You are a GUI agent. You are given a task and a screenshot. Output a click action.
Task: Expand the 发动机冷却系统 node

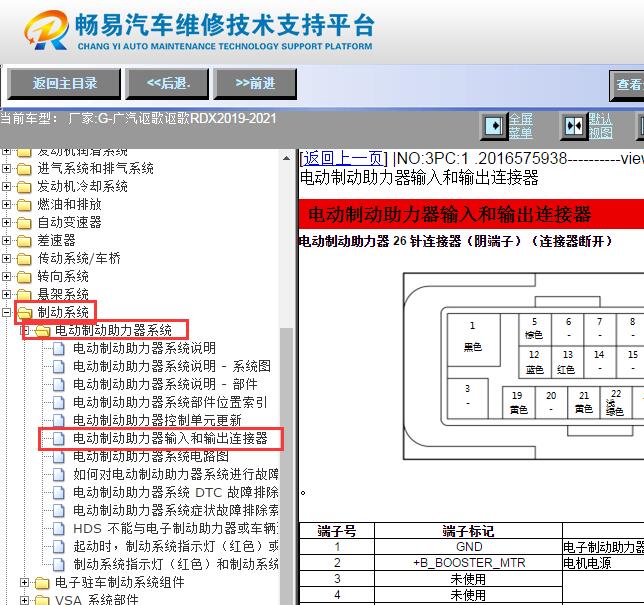tap(6, 186)
